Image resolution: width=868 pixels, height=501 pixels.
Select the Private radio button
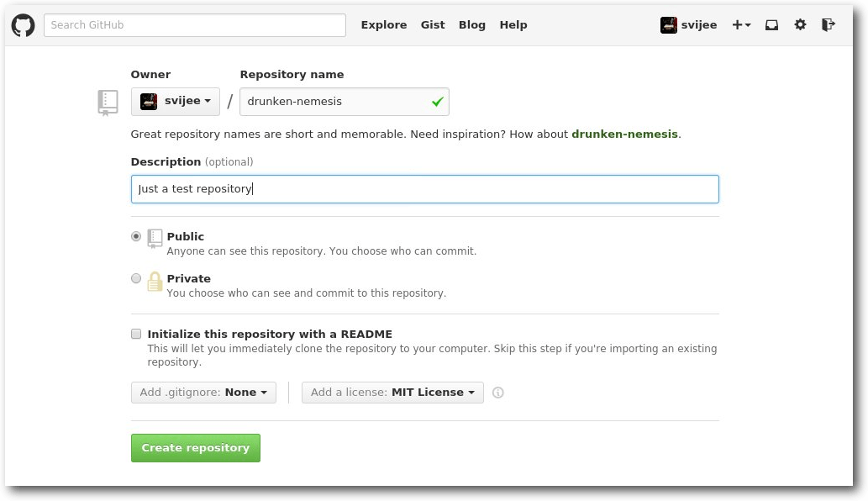(x=136, y=279)
